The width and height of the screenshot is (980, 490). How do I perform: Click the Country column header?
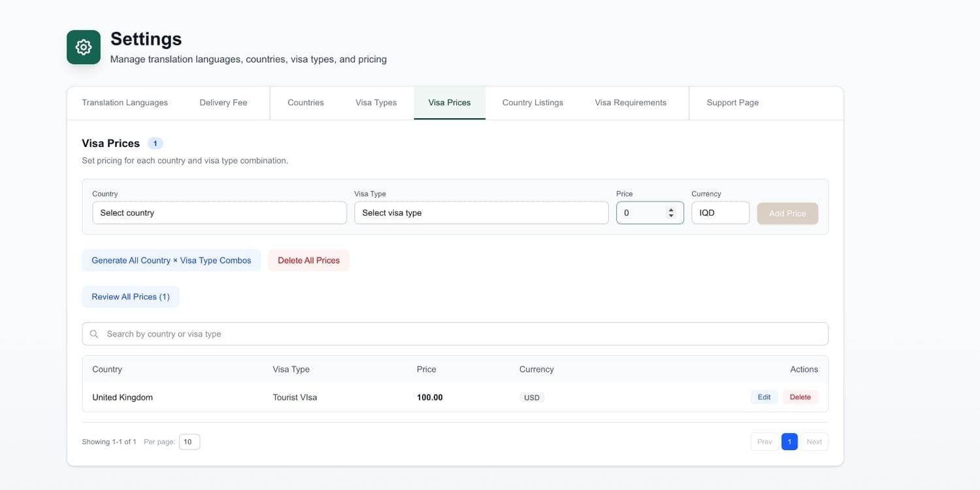tap(107, 369)
